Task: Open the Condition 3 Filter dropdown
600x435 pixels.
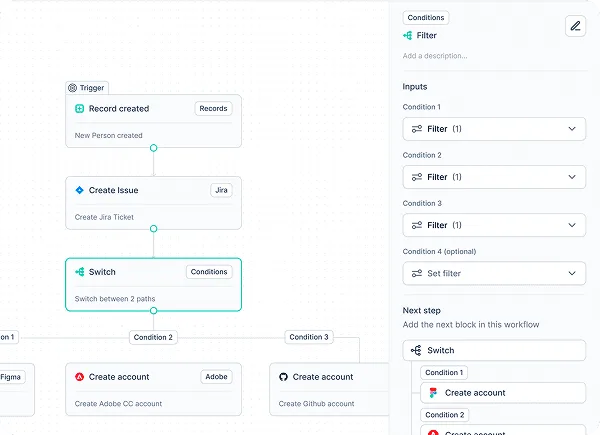Action: coord(494,225)
